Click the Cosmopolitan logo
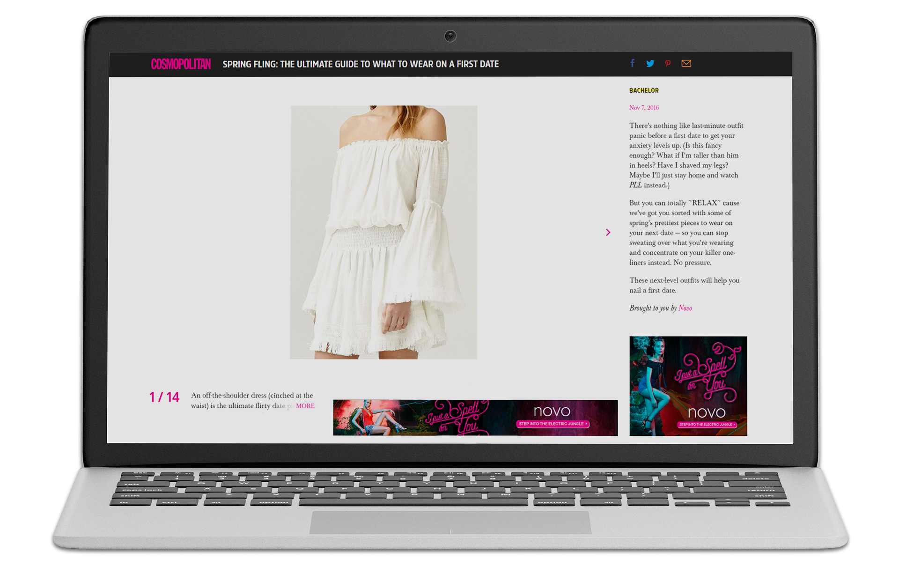Image resolution: width=899 pixels, height=588 pixels. point(181,64)
